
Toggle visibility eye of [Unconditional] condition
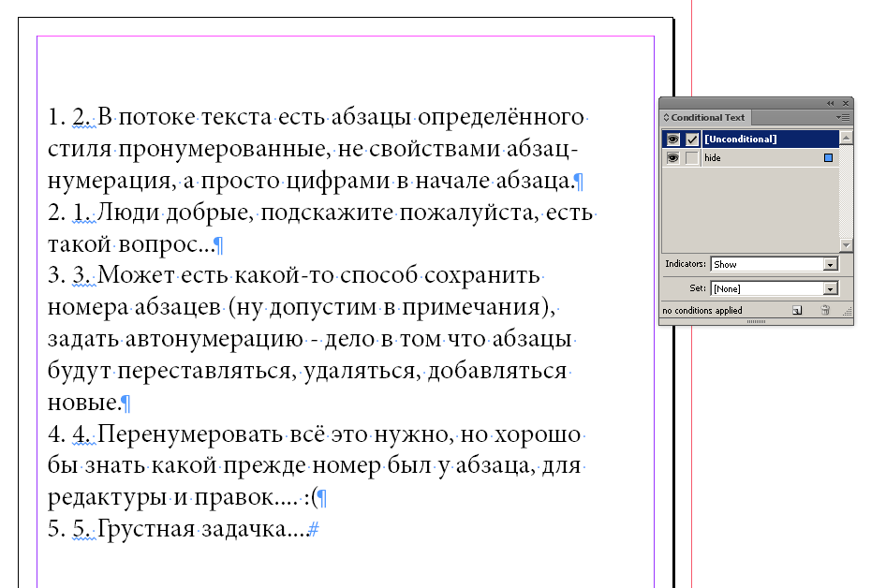[x=672, y=140]
